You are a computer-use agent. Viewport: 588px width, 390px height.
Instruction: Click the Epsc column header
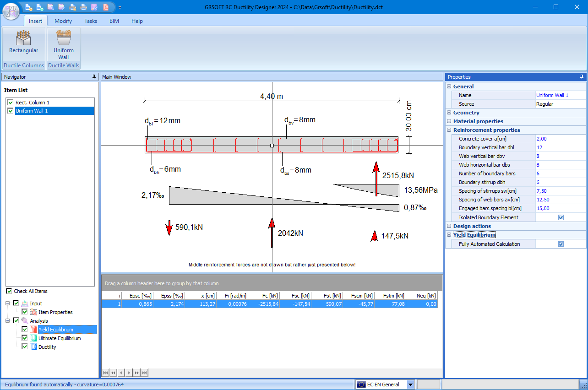[137, 296]
